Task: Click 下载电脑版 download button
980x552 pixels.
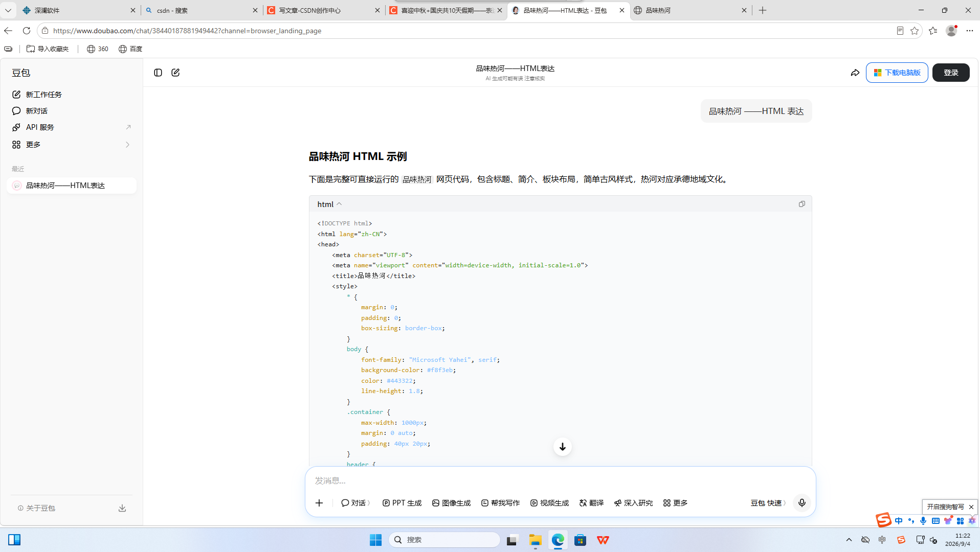Action: tap(897, 73)
